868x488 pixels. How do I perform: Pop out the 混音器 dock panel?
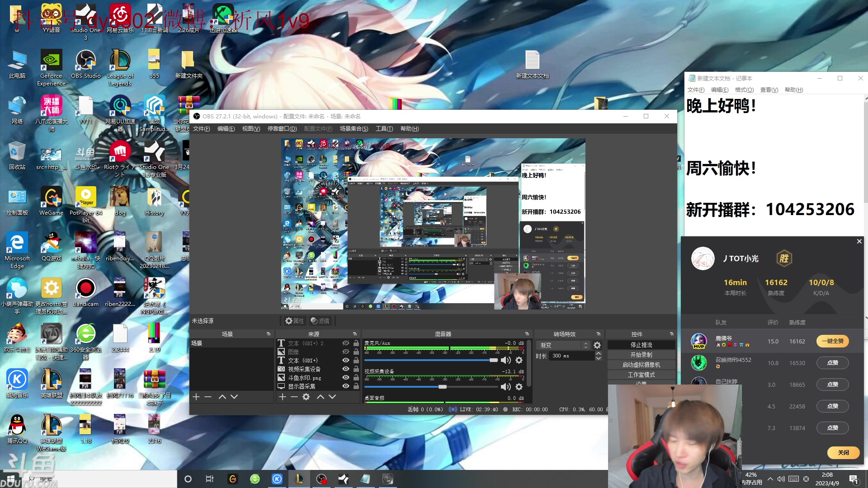point(527,334)
